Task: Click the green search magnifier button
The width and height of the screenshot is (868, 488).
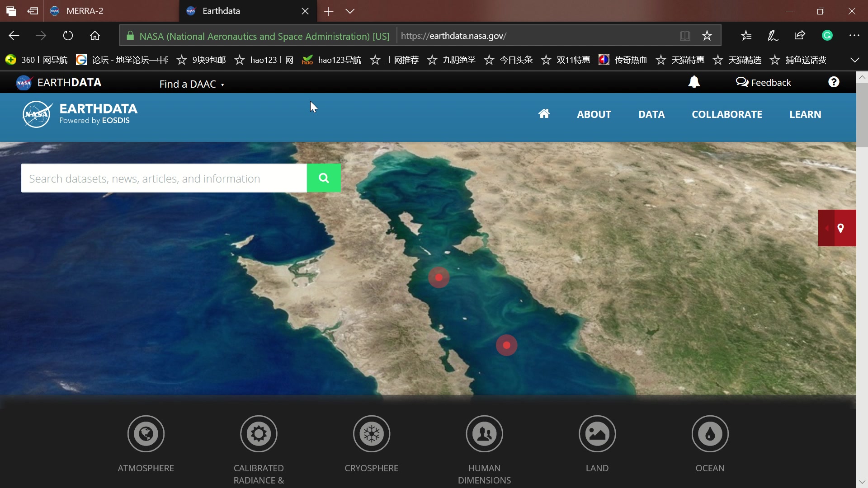Action: 324,178
